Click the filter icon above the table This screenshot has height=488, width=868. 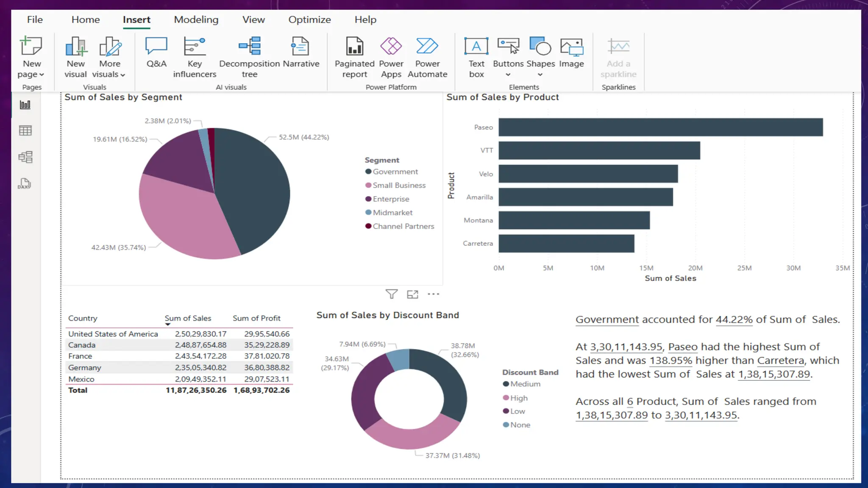click(392, 294)
